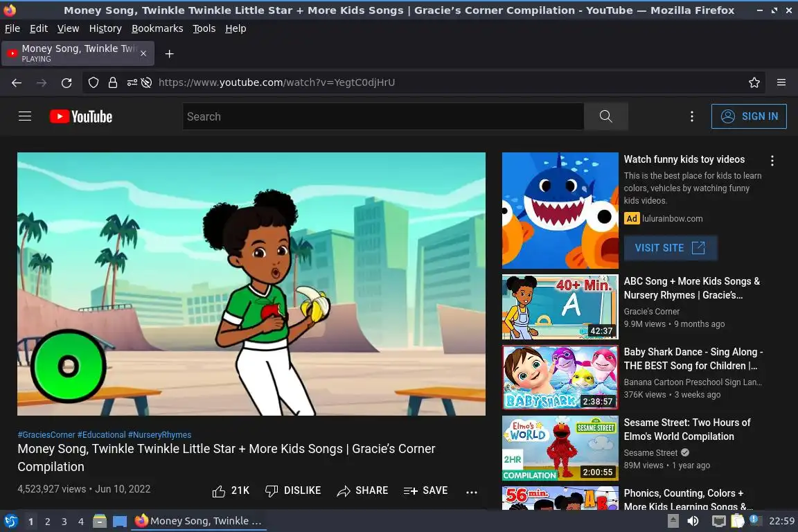Viewport: 798px width, 532px height.
Task: Open ABC Song + More Kids Songs title
Action: 691,288
